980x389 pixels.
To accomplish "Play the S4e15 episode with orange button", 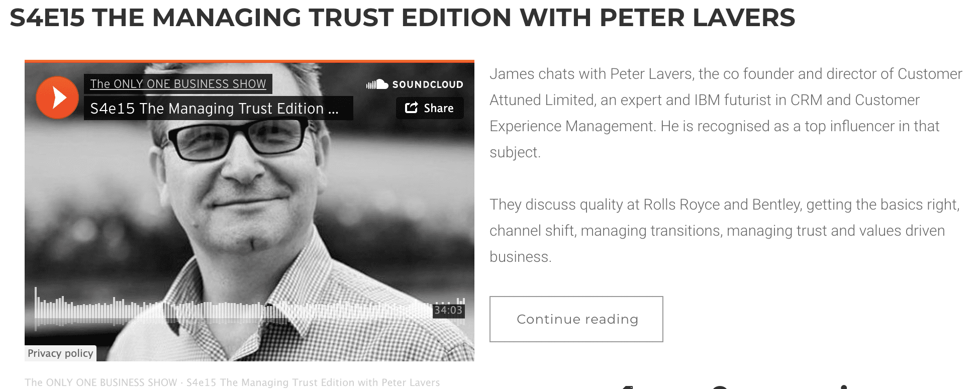I will 57,98.
